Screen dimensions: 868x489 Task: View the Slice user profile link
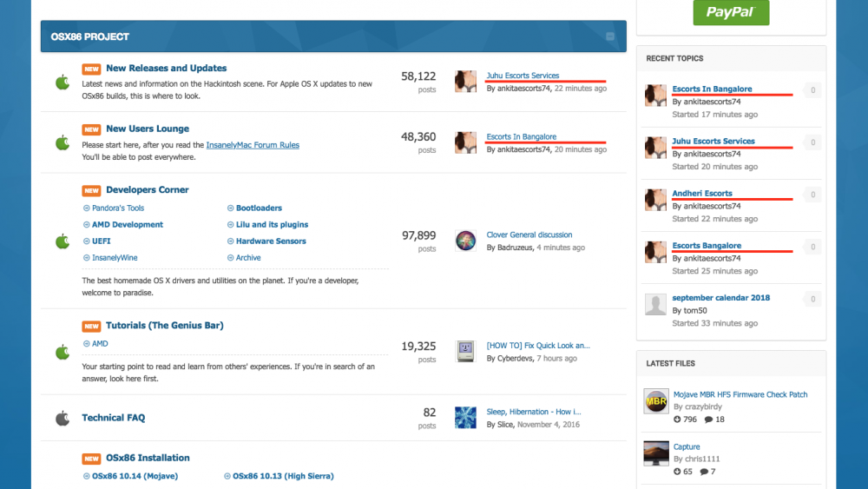pos(505,424)
